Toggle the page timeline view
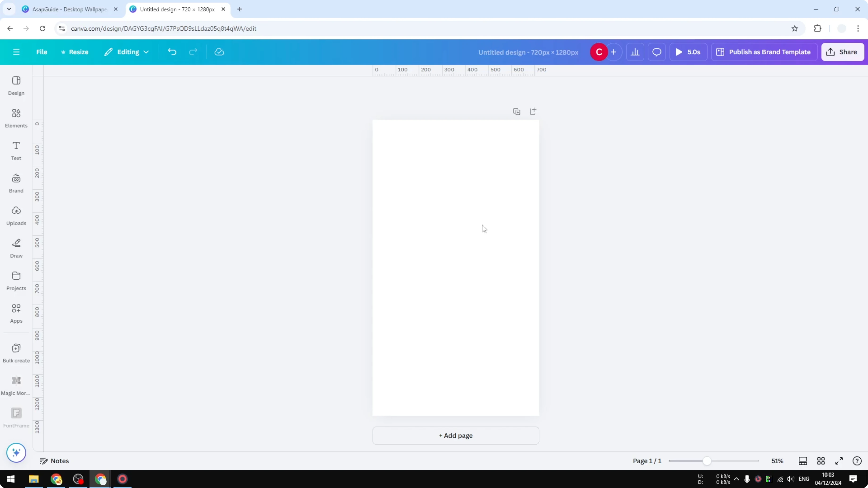The height and width of the screenshot is (488, 868). (803, 461)
